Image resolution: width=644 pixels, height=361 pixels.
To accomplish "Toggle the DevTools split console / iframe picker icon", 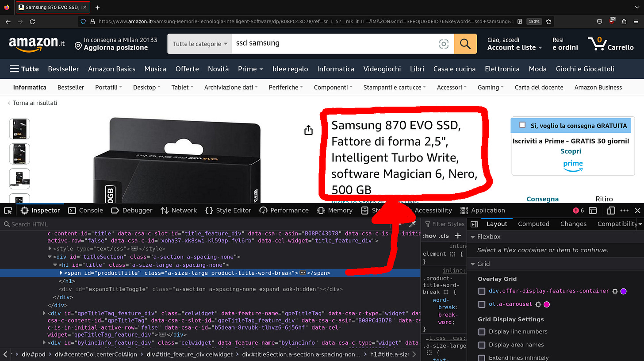I will click(593, 211).
